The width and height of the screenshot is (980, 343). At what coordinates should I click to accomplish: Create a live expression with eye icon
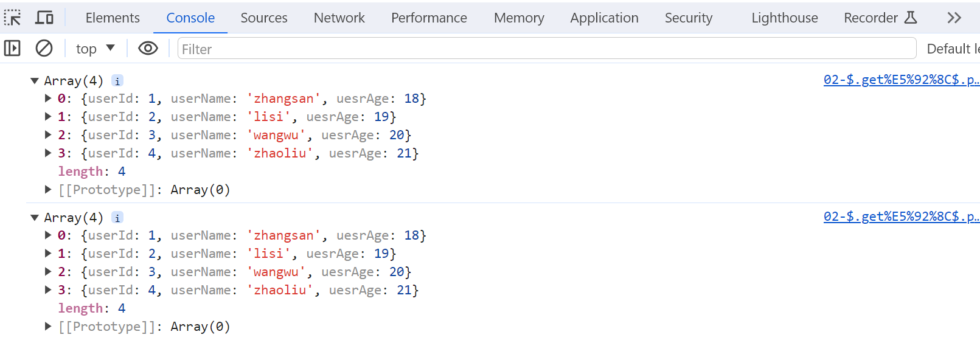(x=148, y=48)
